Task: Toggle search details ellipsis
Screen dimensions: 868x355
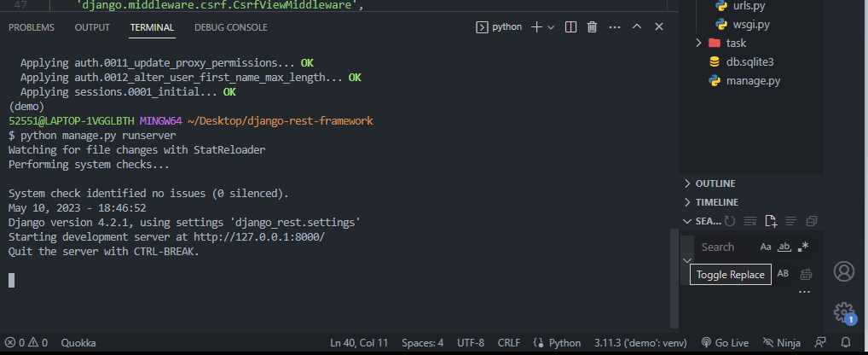Action: coord(804,293)
